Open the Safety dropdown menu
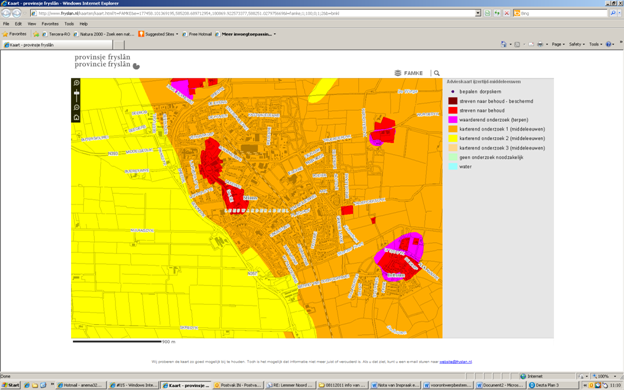 [x=577, y=44]
